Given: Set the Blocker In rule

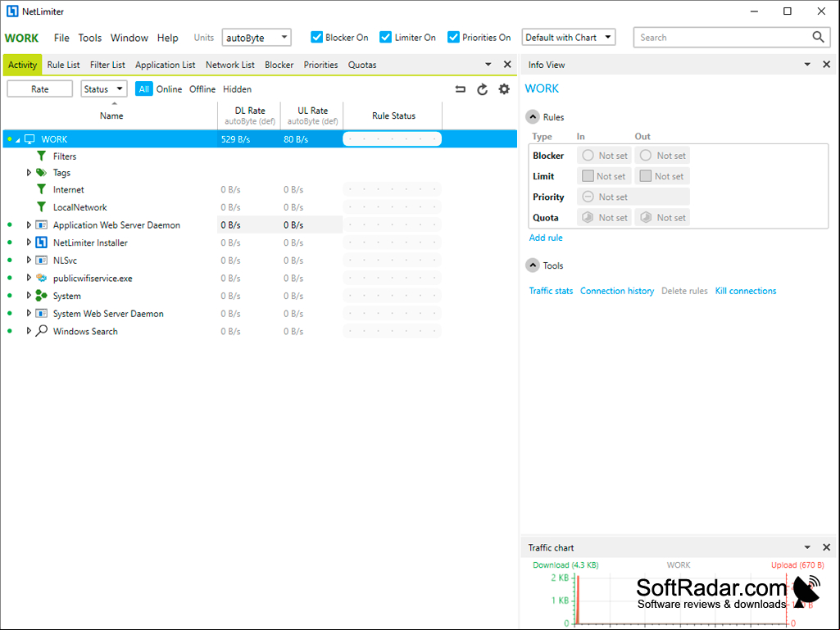Looking at the screenshot, I should pos(604,156).
